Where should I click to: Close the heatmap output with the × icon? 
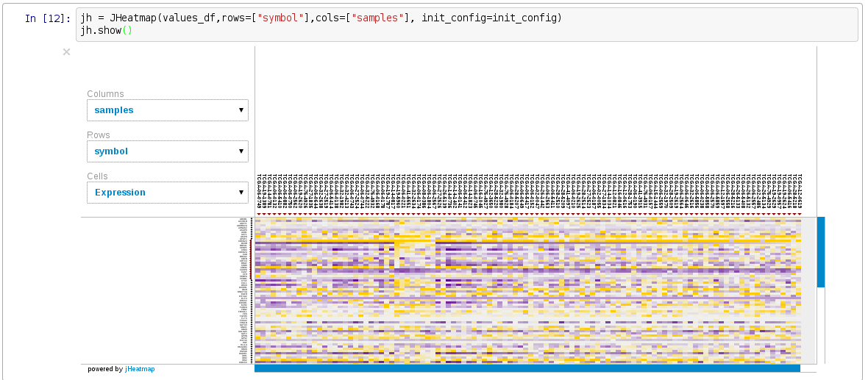coord(66,52)
